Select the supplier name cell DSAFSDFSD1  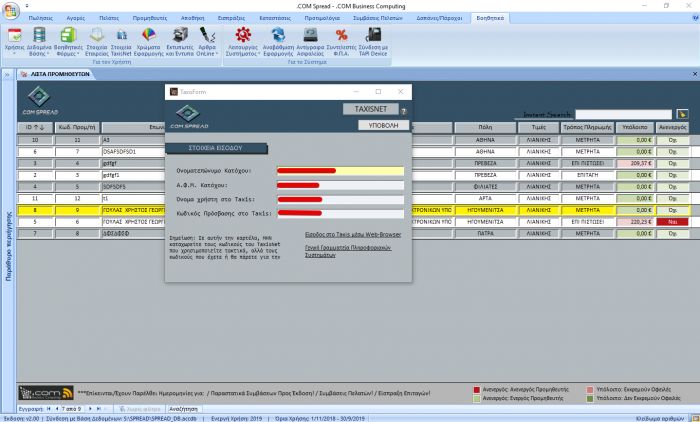pos(133,152)
